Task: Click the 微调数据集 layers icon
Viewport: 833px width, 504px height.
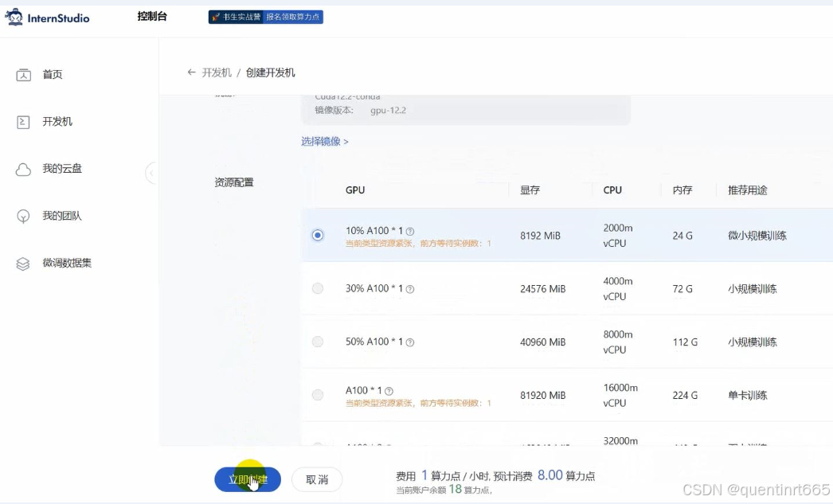Action: point(23,264)
